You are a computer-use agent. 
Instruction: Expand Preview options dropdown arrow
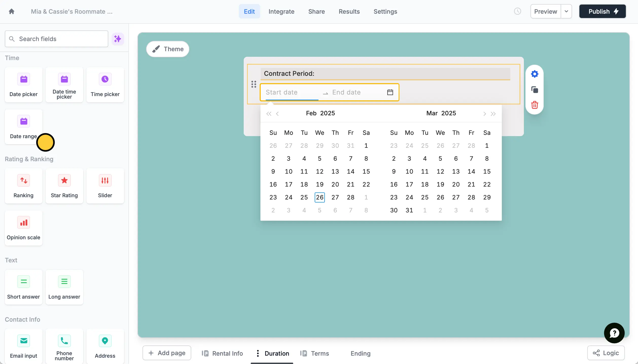pos(566,11)
